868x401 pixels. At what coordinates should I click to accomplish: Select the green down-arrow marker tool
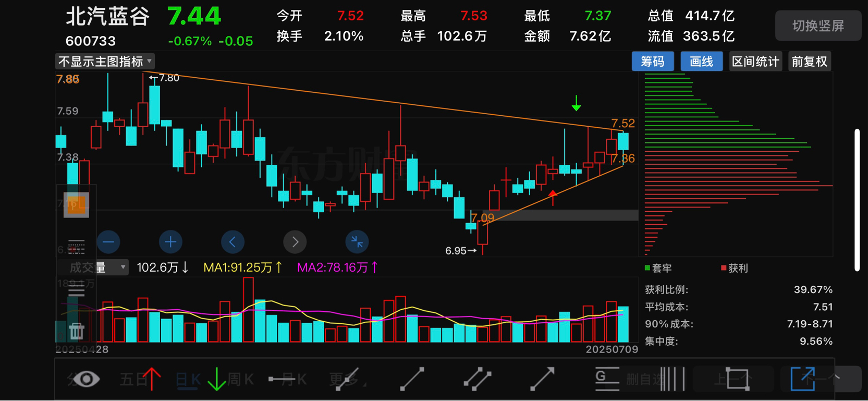[216, 379]
